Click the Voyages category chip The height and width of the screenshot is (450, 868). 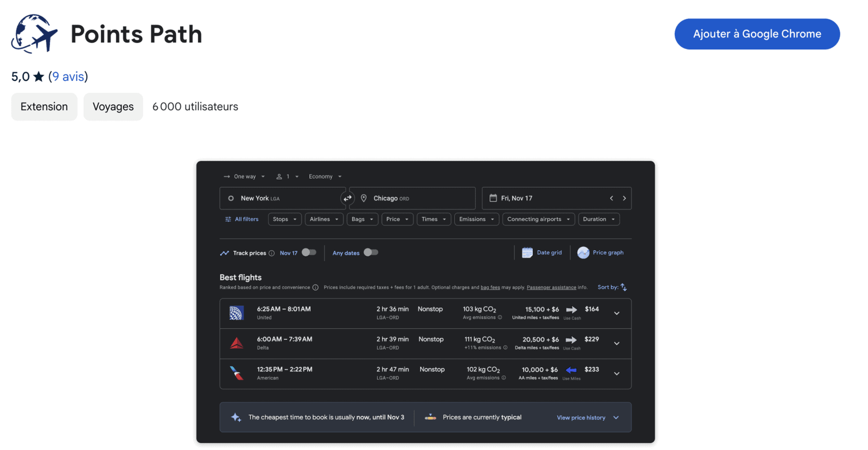(x=113, y=106)
